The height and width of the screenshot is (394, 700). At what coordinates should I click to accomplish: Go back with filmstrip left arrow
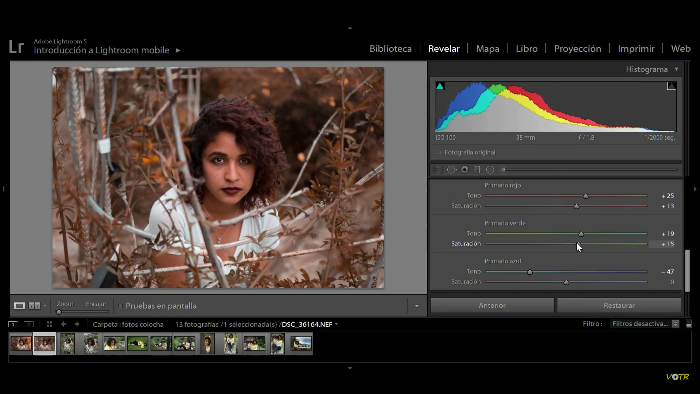[x=63, y=324]
